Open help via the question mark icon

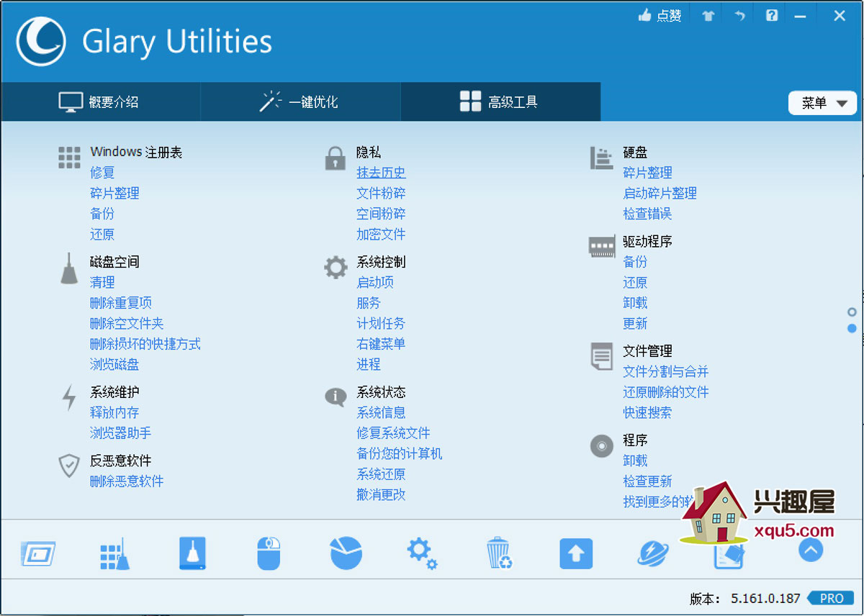pyautogui.click(x=772, y=15)
